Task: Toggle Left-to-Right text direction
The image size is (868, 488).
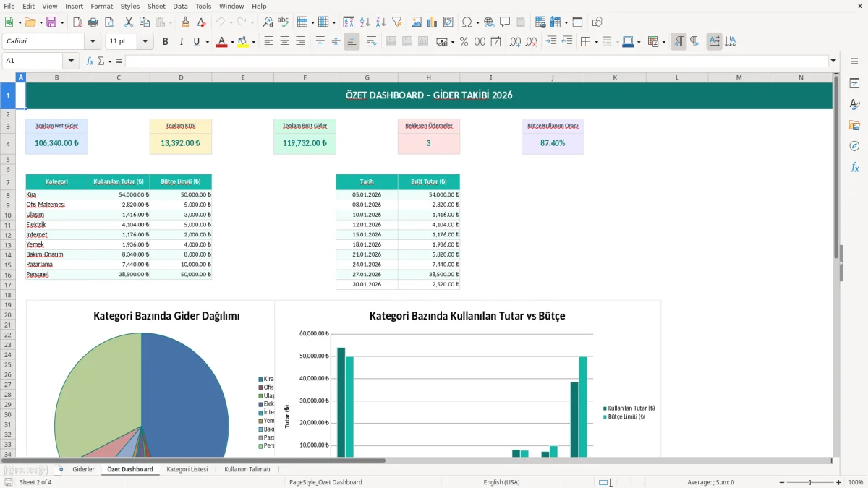Action: click(678, 42)
